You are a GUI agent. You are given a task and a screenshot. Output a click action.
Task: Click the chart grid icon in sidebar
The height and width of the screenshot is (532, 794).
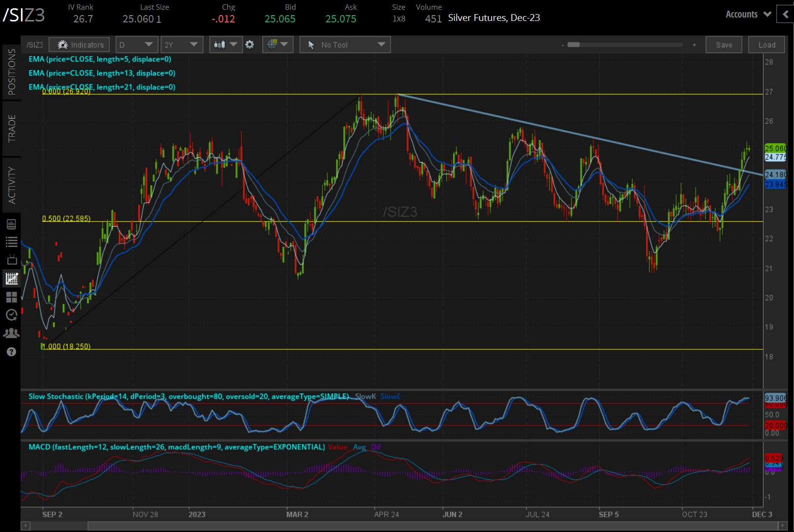tap(12, 279)
